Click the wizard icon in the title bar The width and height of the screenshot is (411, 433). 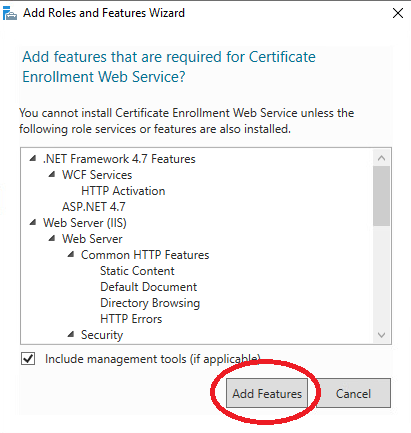9,14
